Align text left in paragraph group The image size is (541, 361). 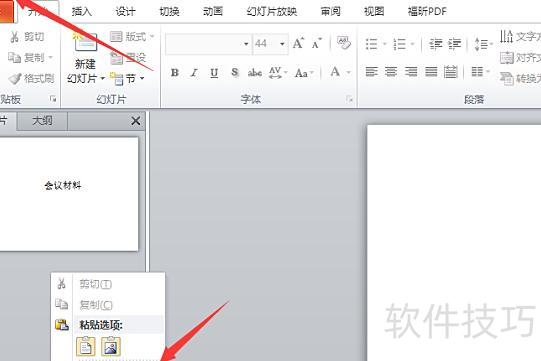371,72
